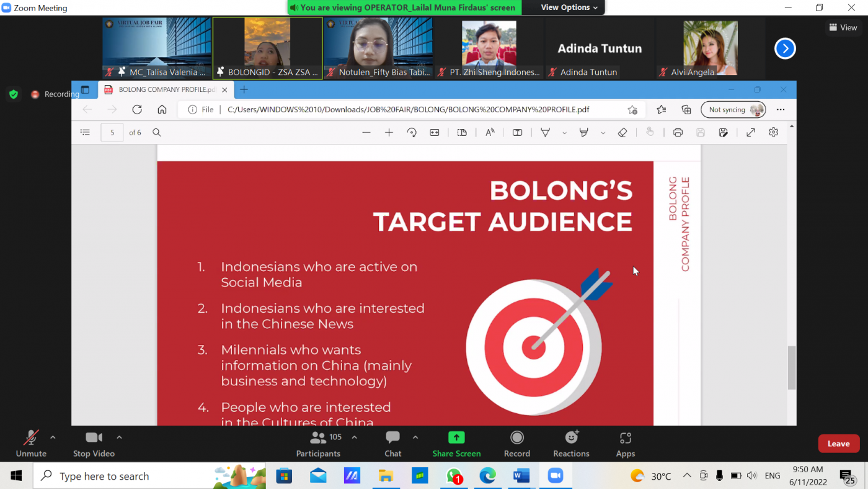Open the Participants panel
Image resolution: width=868 pixels, height=489 pixels.
(x=318, y=444)
